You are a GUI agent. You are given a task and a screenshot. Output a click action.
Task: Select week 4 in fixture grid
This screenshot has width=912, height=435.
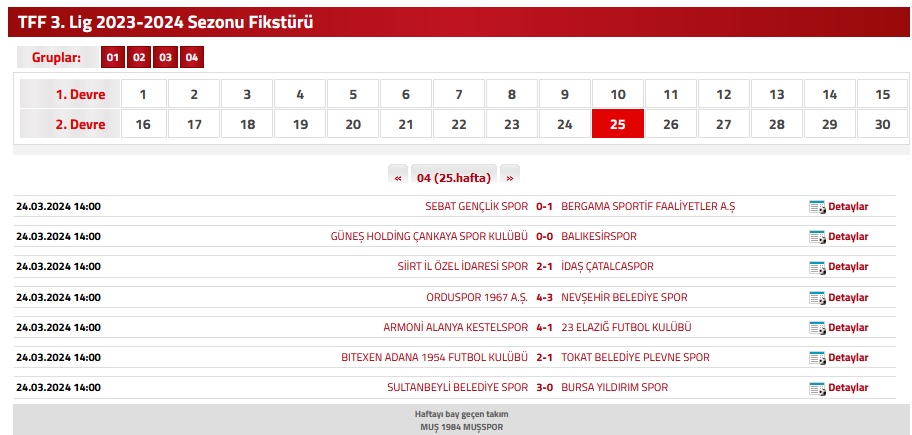300,94
